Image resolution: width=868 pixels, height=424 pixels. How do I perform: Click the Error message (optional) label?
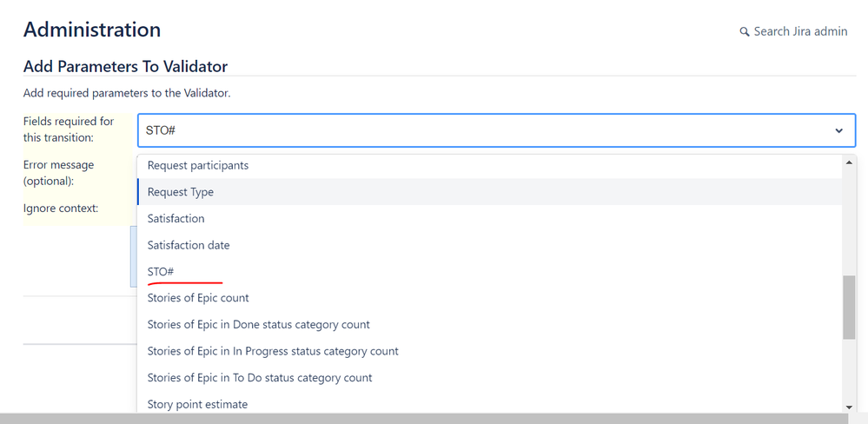pos(58,172)
